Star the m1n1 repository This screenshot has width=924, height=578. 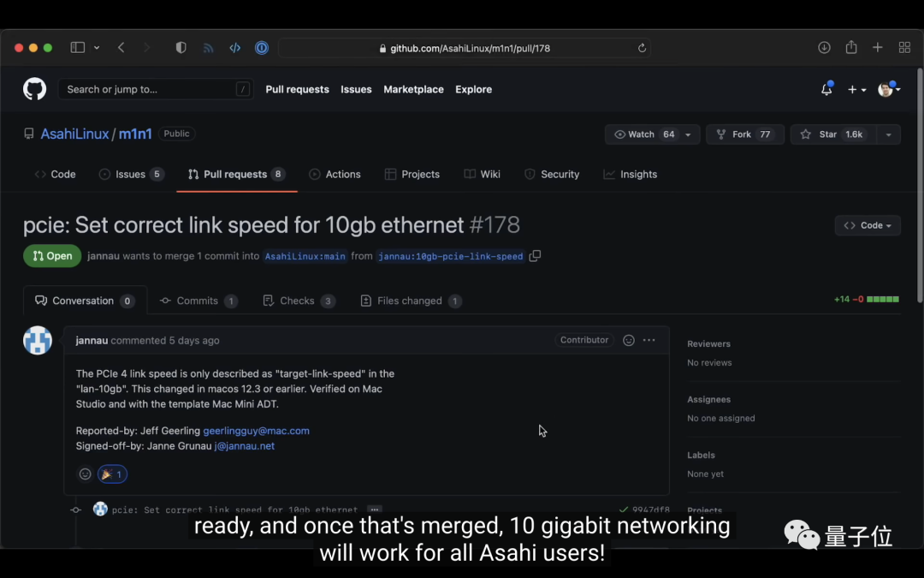click(833, 134)
